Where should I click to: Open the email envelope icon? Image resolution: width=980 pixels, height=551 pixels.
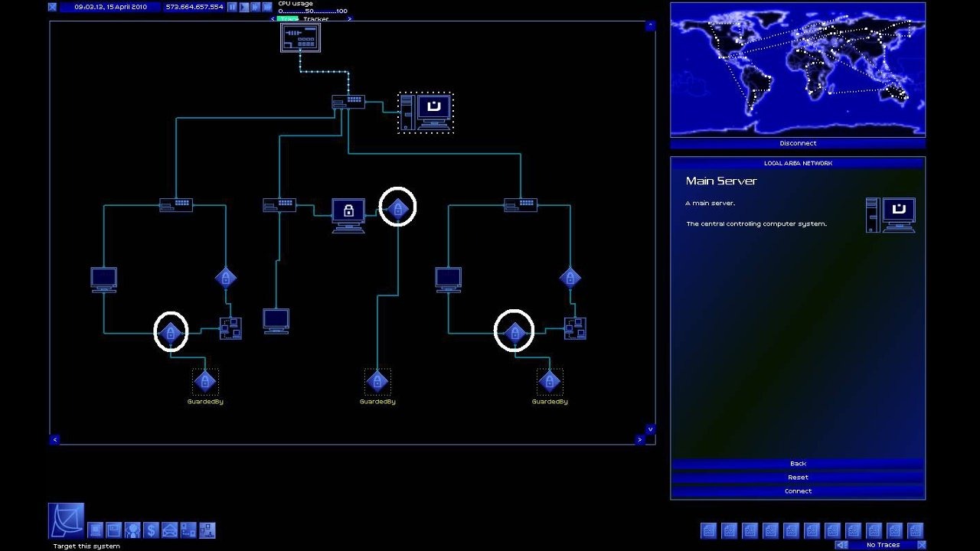pos(169,530)
